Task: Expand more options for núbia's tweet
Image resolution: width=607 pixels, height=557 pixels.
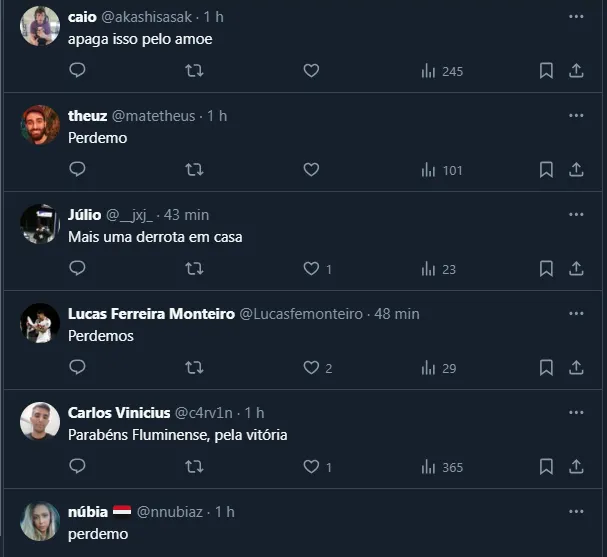Action: pos(576,511)
